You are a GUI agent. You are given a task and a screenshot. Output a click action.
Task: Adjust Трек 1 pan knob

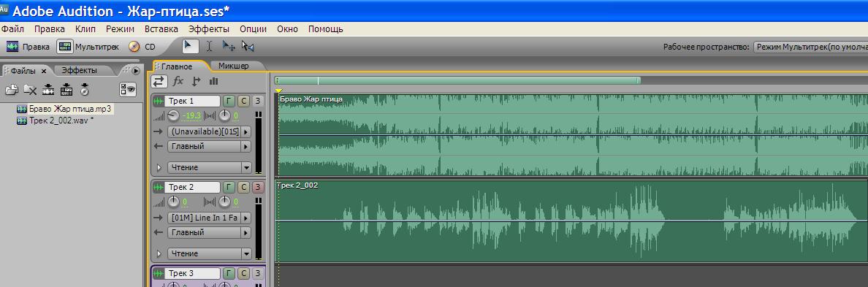(x=225, y=115)
